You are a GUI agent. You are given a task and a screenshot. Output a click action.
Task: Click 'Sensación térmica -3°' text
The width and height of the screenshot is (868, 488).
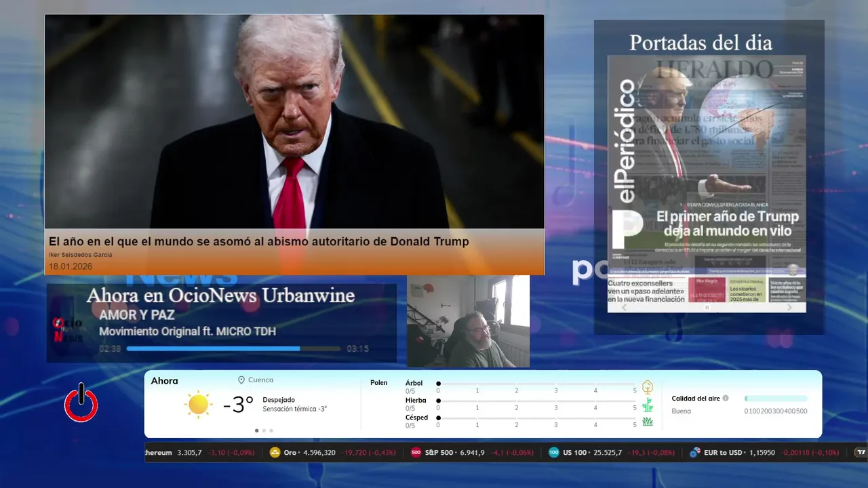pos(295,409)
